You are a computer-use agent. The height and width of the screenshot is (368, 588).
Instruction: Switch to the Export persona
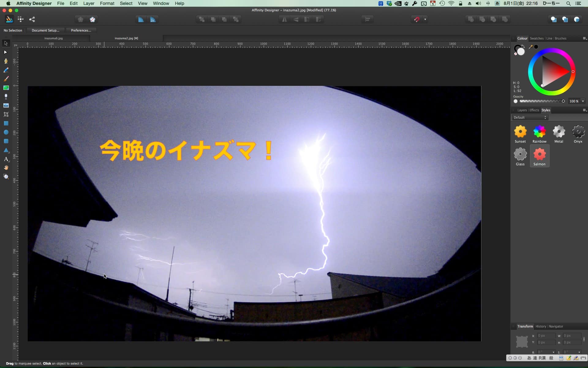32,19
